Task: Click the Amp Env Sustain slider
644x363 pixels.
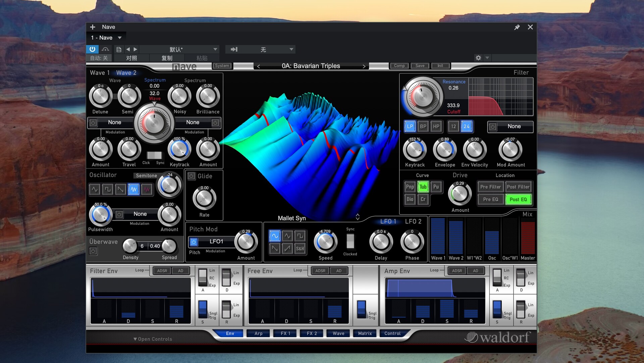Action: [447, 309]
